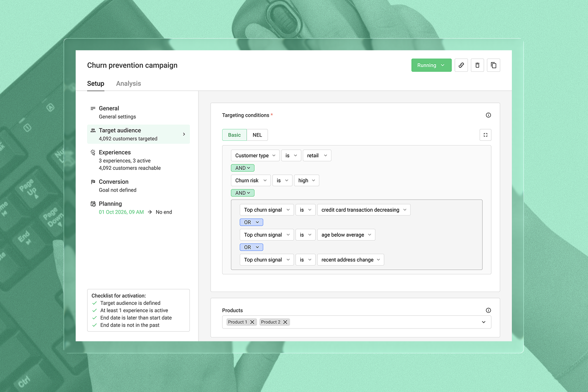This screenshot has width=588, height=392.
Task: Click the Planning calendar icon
Action: [x=93, y=204]
